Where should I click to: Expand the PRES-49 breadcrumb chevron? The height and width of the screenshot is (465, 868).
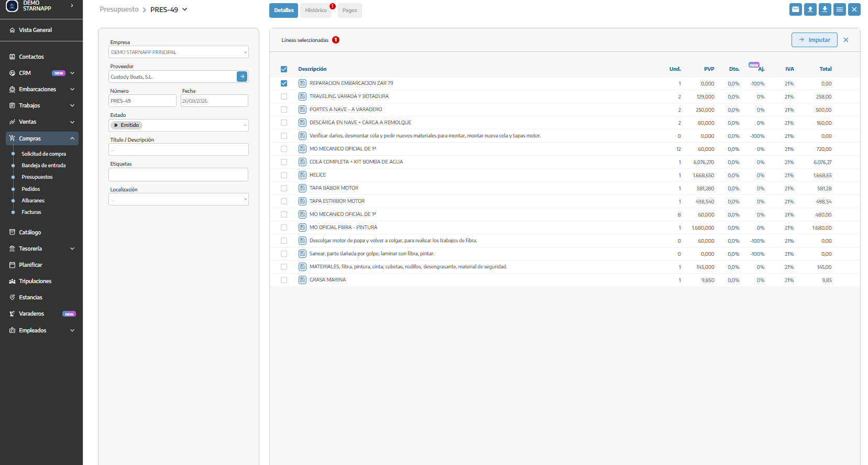click(184, 9)
